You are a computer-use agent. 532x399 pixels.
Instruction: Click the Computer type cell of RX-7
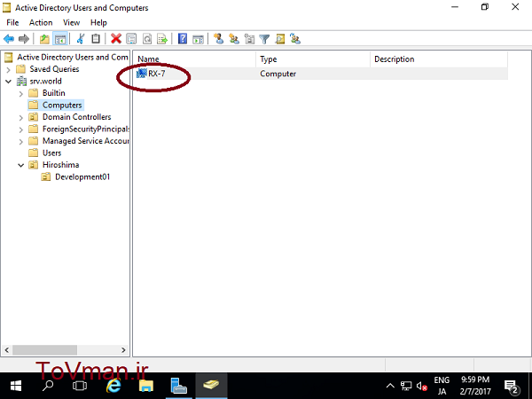click(x=278, y=74)
